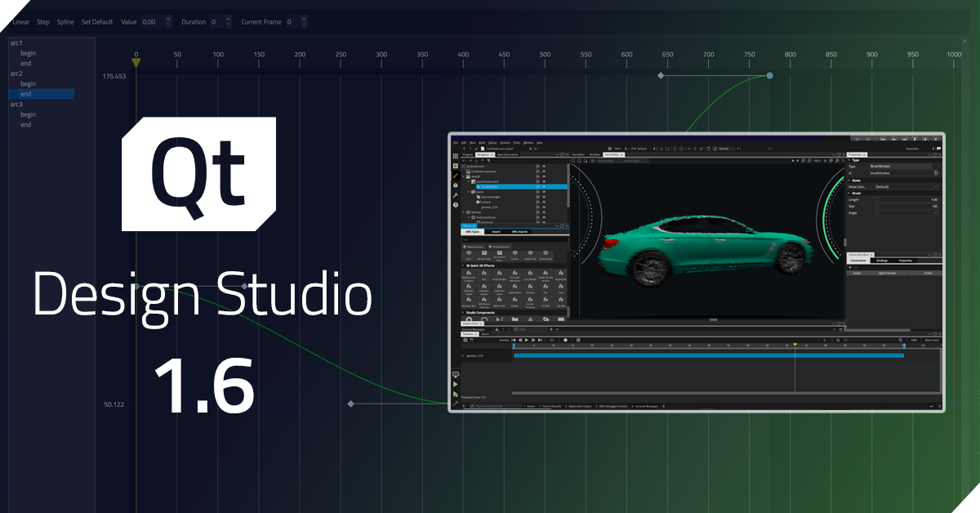Select 'end' under arc2 in curve list
Viewport: 980px width, 513px height.
tap(26, 94)
